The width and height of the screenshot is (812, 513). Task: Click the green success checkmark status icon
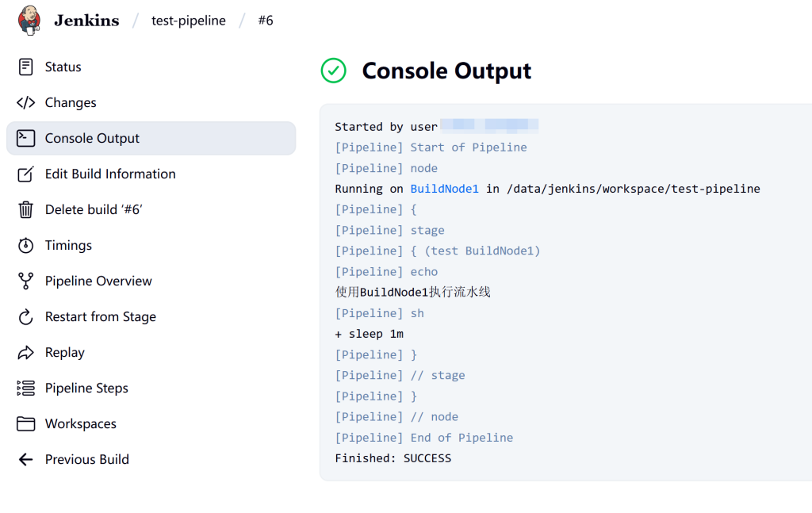click(333, 71)
